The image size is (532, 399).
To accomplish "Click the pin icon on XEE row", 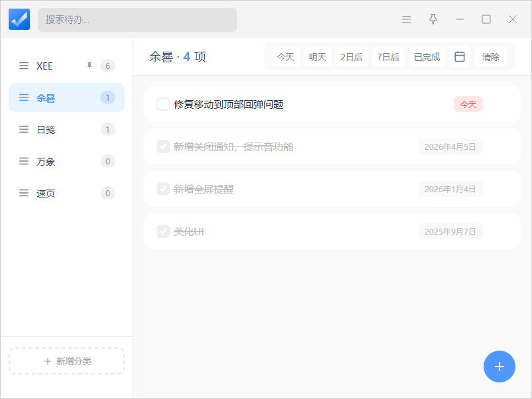I will [x=90, y=66].
